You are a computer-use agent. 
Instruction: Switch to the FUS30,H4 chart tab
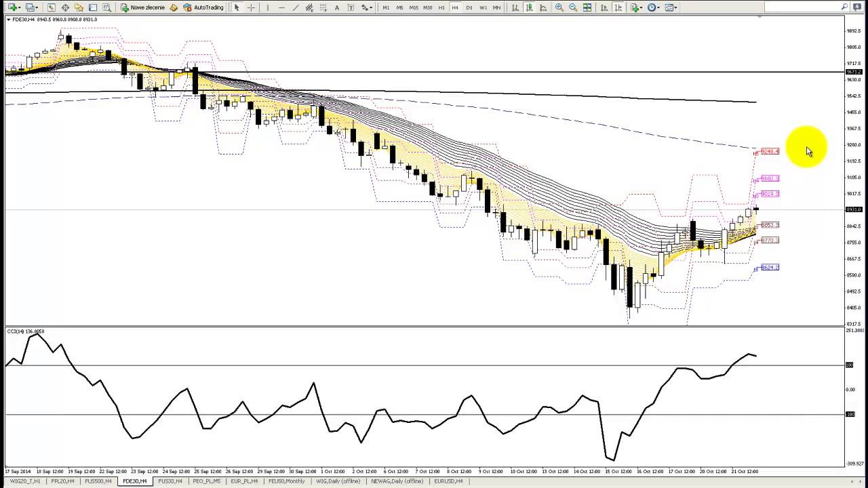pos(170,481)
